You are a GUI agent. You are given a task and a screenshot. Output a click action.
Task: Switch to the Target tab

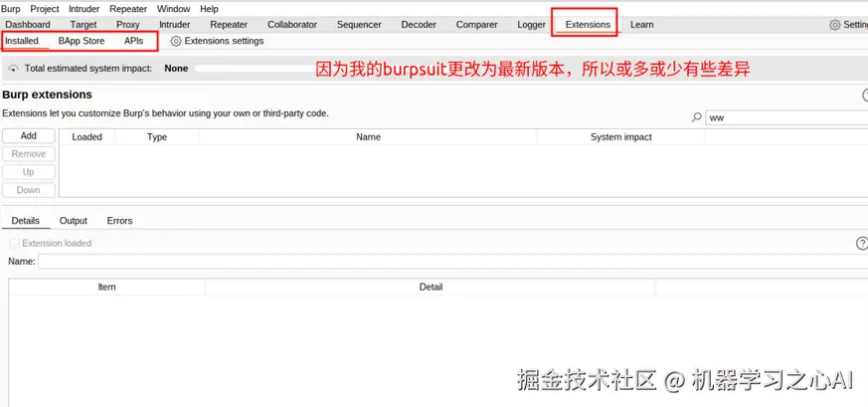[84, 24]
